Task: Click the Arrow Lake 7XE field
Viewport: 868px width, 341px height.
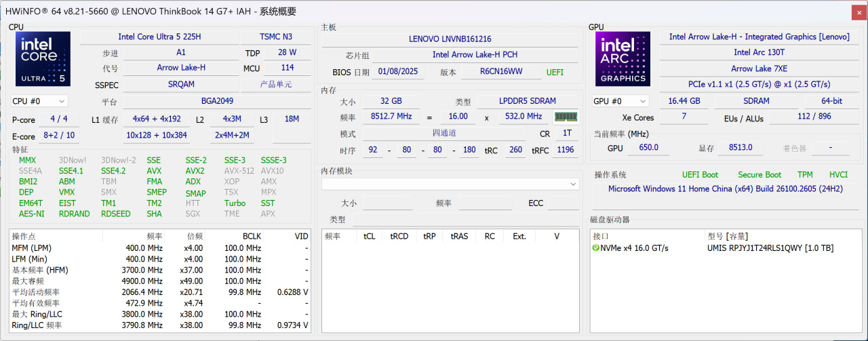Action: [759, 68]
